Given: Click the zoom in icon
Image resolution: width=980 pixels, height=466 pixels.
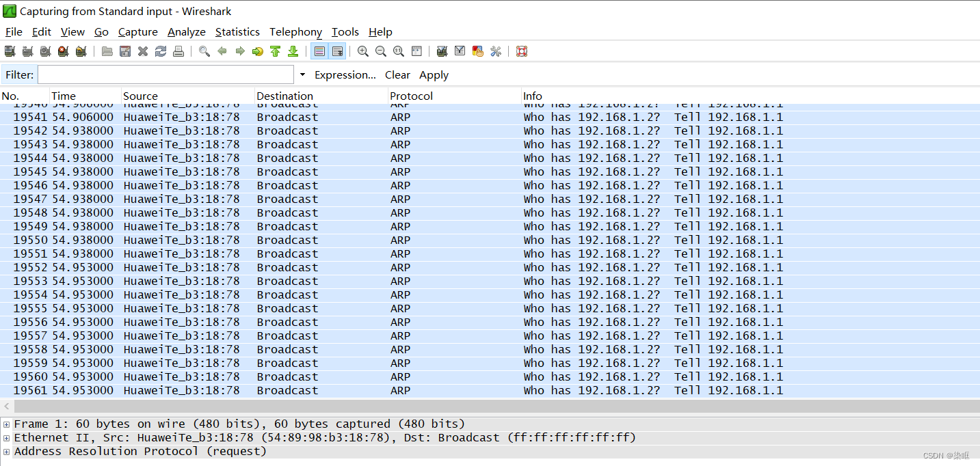Looking at the screenshot, I should pyautogui.click(x=363, y=51).
